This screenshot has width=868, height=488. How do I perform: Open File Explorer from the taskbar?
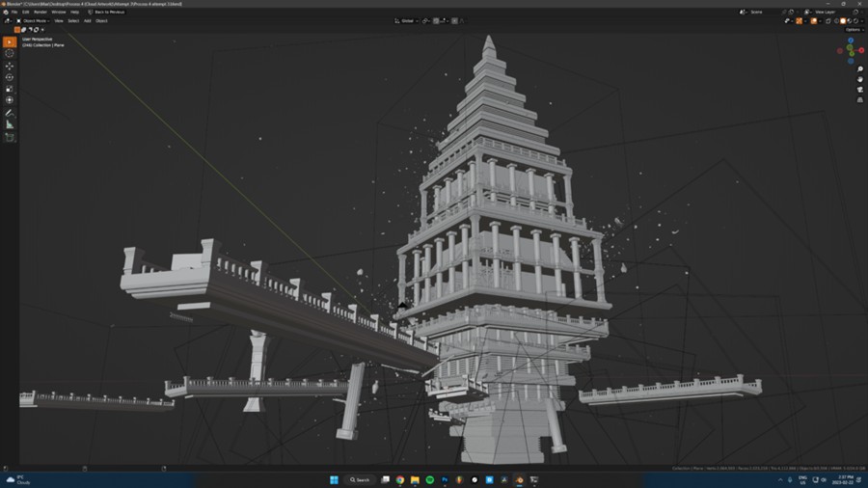click(x=415, y=479)
